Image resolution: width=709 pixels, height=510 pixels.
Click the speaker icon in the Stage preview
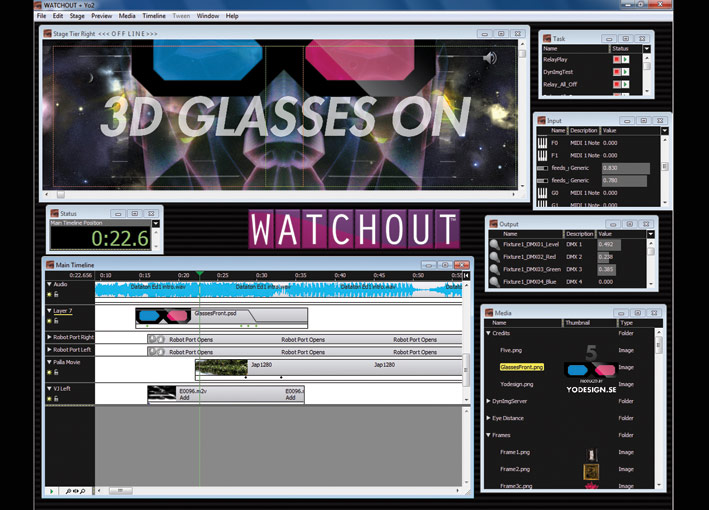[x=490, y=58]
